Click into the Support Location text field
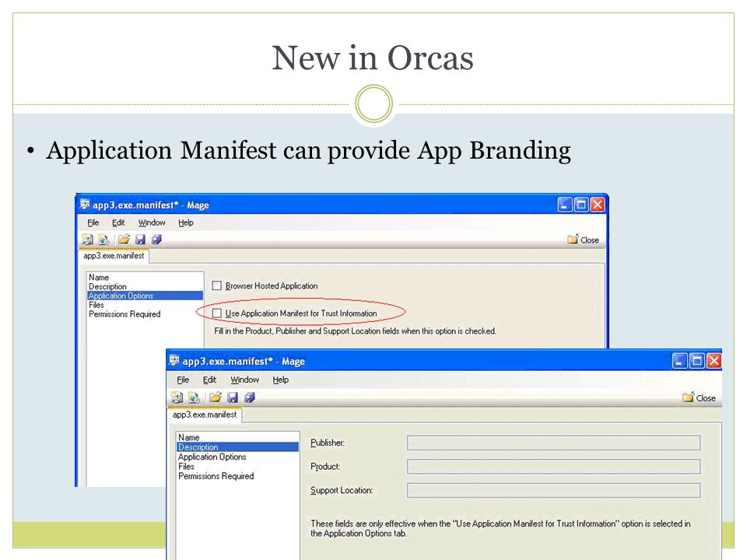This screenshot has height=560, width=747. point(553,491)
